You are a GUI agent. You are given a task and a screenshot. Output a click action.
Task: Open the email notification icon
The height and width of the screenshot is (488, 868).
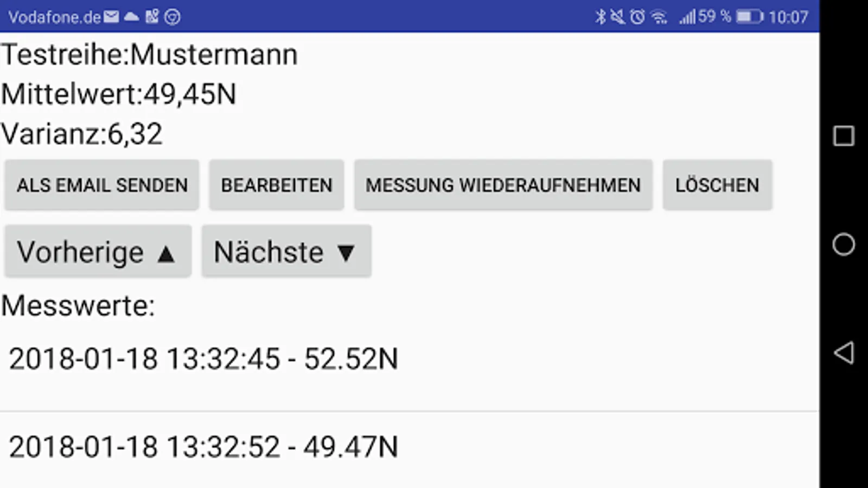(111, 17)
